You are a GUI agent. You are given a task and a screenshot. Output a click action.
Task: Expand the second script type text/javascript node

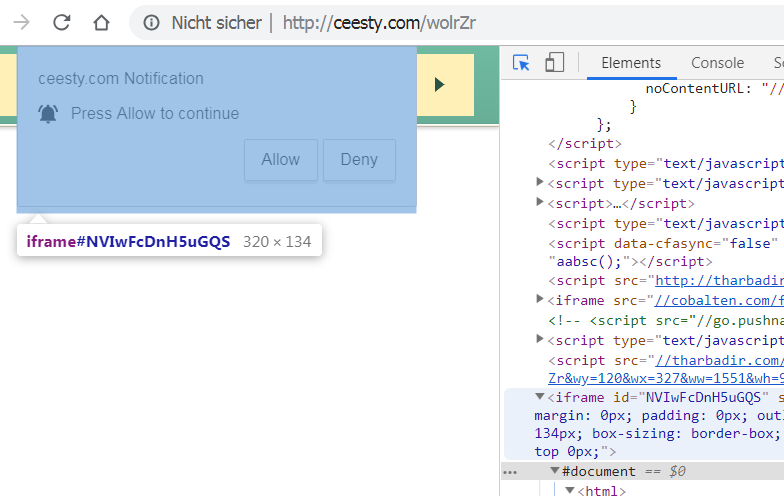pyautogui.click(x=540, y=182)
